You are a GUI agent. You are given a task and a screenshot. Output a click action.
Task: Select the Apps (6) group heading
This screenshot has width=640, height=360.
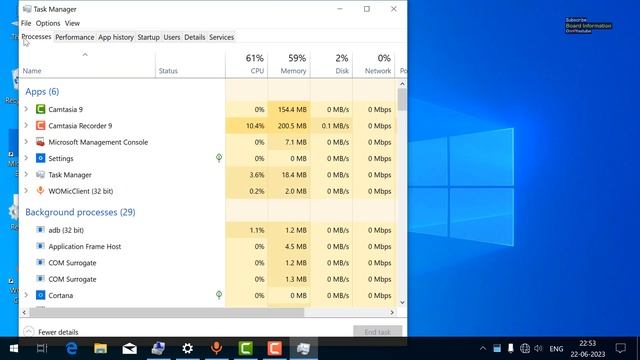(42, 91)
